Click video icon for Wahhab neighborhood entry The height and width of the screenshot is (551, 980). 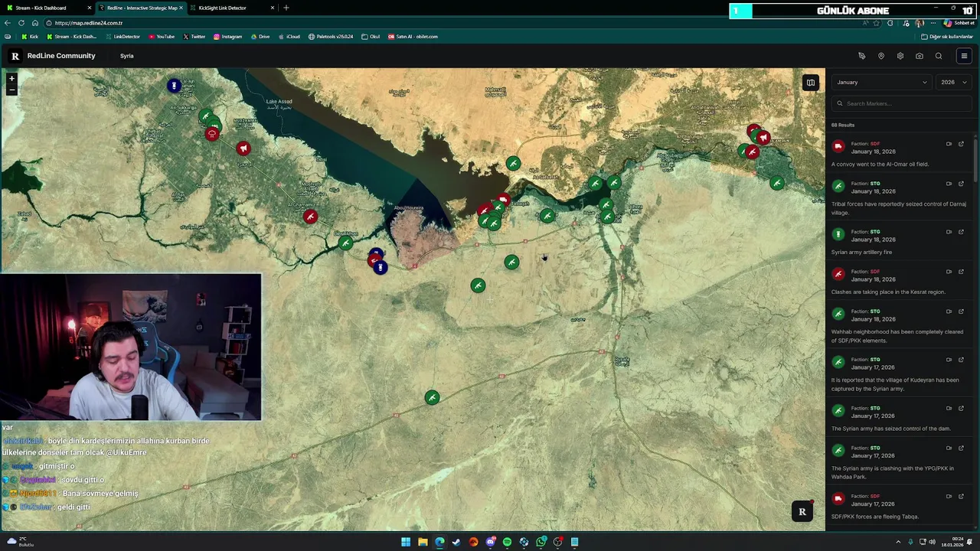tap(949, 311)
